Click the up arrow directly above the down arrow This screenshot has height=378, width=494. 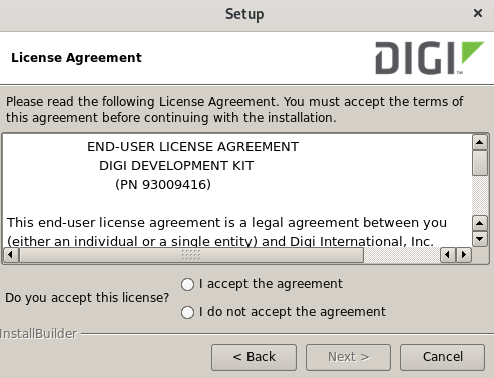[x=480, y=223]
